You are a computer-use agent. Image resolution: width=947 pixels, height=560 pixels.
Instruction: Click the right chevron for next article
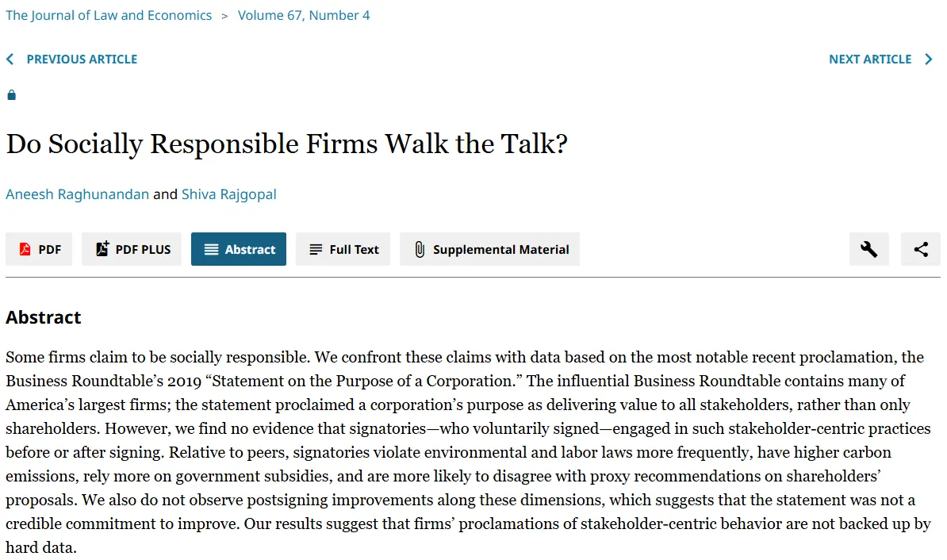(x=929, y=59)
